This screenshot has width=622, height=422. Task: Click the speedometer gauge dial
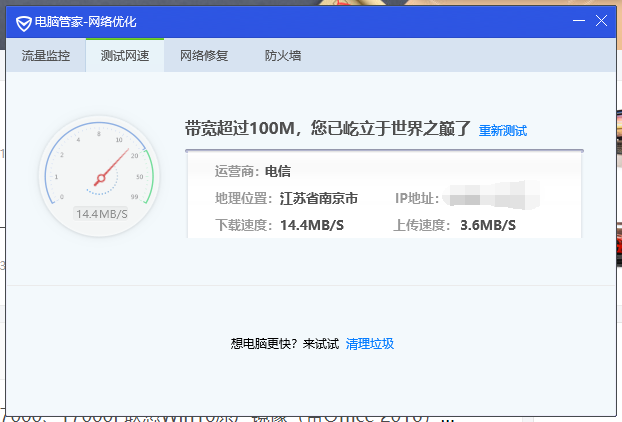coord(99,176)
